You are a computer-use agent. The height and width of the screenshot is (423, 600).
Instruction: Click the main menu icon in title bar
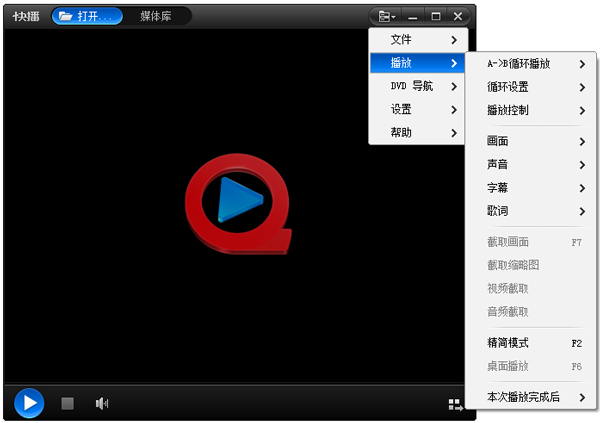[386, 16]
